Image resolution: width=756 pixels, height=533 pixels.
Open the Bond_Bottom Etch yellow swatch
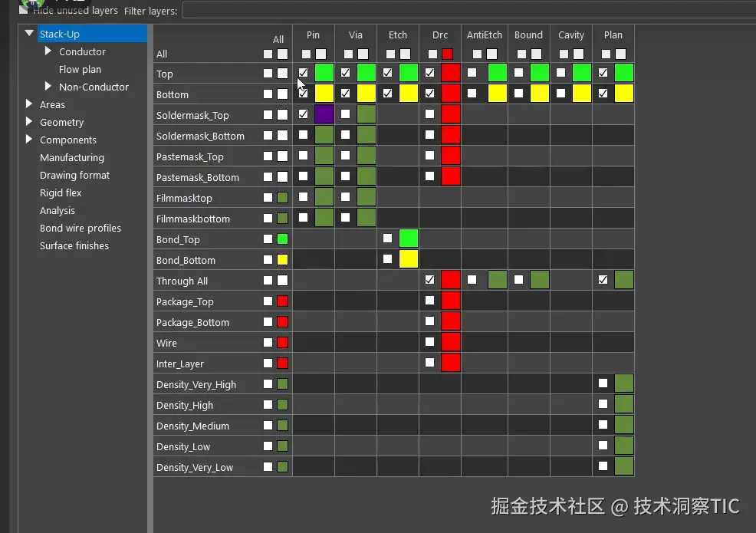[409, 259]
